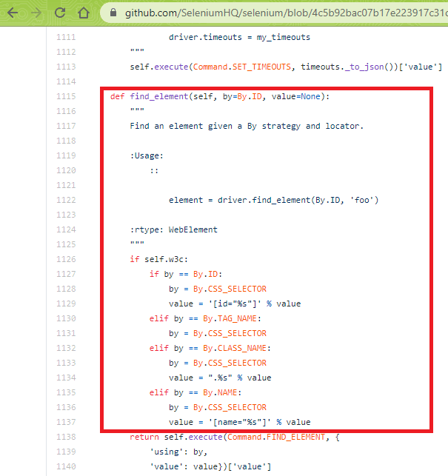Click ':rtype: WebElement' docstring line
448x476 pixels.
174,229
